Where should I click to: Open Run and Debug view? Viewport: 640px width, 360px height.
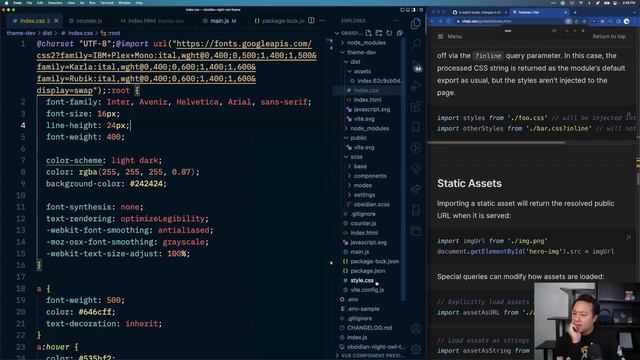416,86
